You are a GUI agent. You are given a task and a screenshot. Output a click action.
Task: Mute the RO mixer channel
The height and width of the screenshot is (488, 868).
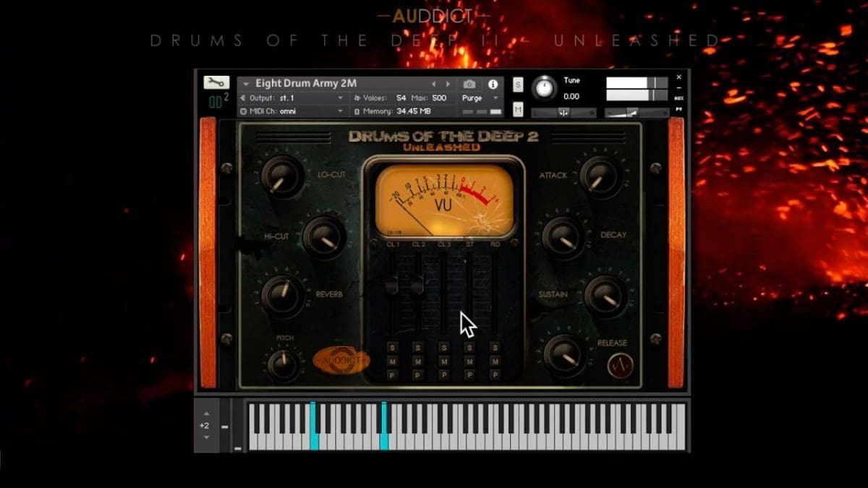coord(495,361)
